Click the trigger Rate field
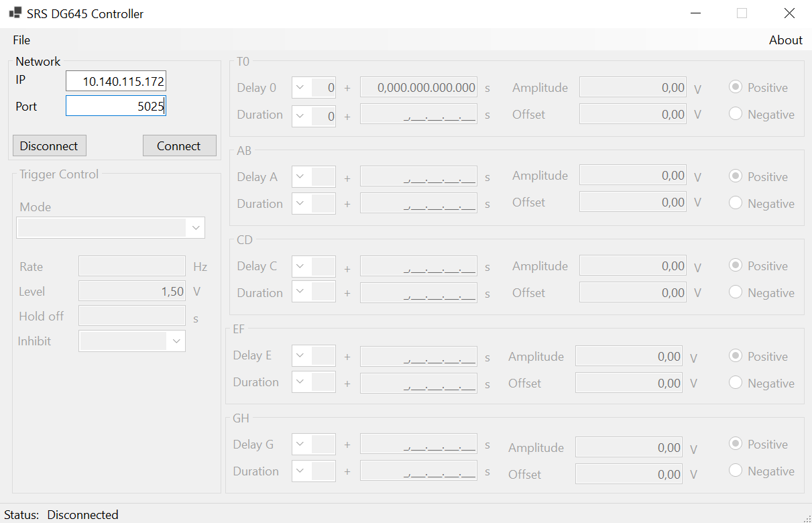 (x=131, y=266)
